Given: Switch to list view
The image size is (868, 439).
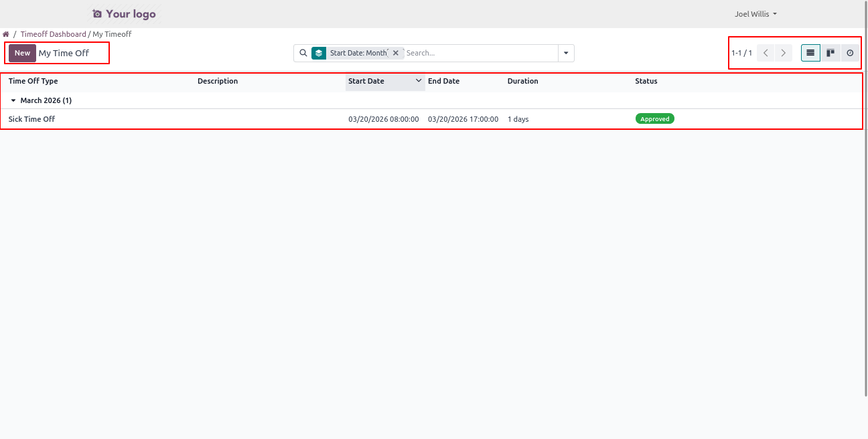Looking at the screenshot, I should click(810, 53).
